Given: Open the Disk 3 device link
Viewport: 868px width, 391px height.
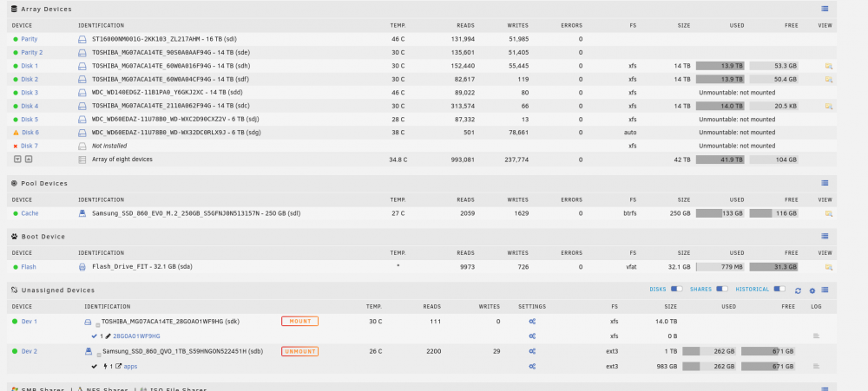Looking at the screenshot, I should [30, 93].
